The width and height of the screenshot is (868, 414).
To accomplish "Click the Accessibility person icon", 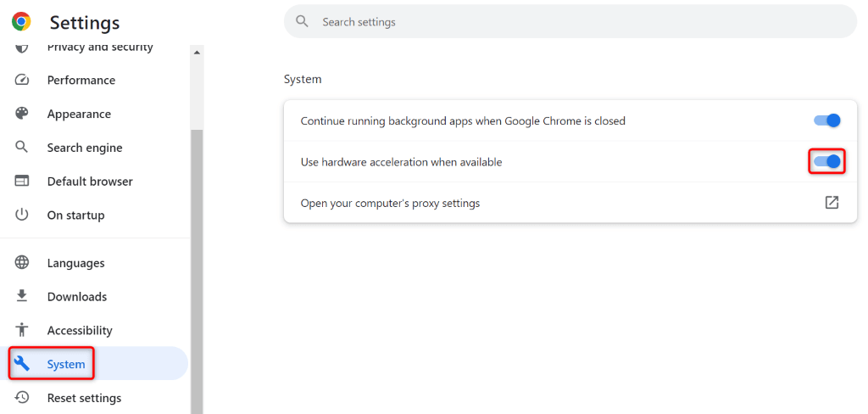I will click(x=22, y=331).
